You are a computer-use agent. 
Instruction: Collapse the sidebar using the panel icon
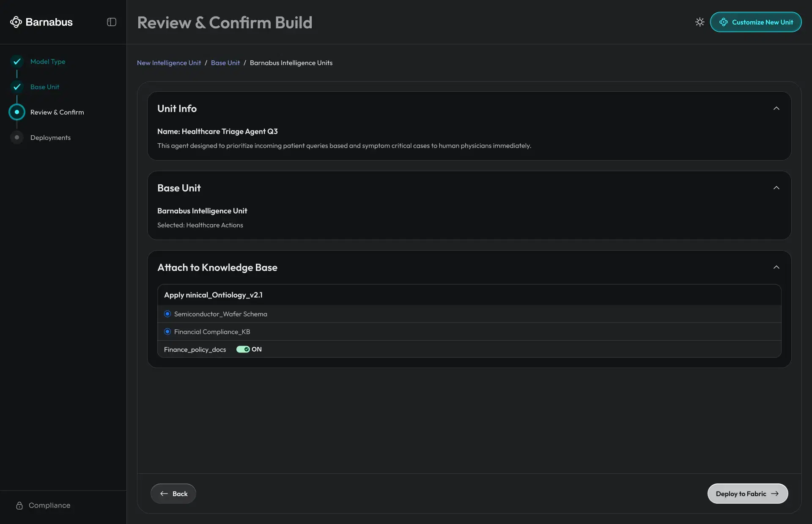point(111,22)
